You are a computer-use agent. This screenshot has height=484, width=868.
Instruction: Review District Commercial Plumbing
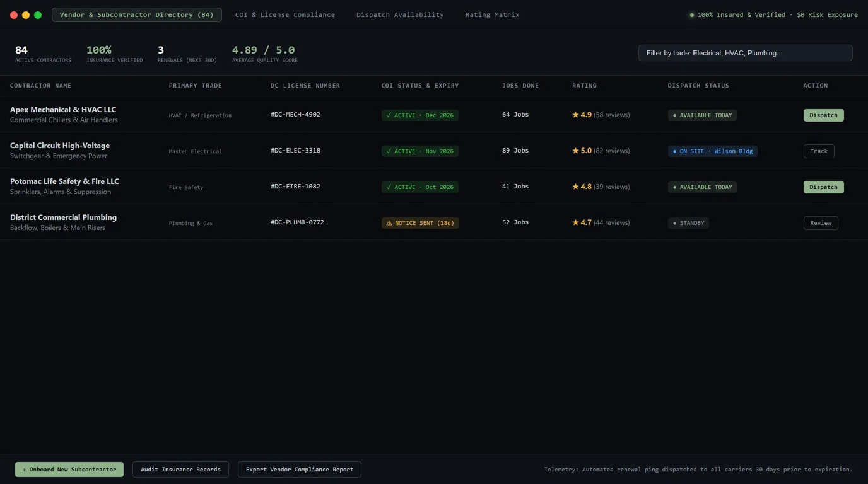(x=821, y=223)
